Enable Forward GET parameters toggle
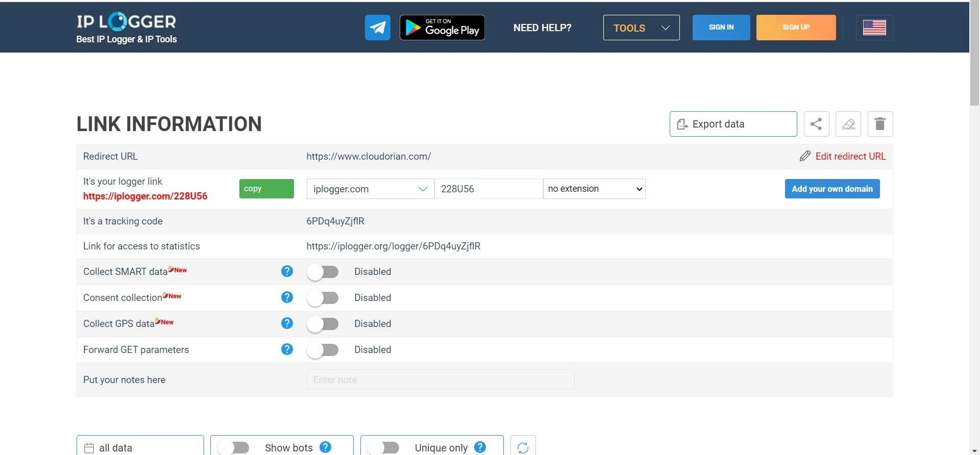The image size is (980, 455). [323, 350]
